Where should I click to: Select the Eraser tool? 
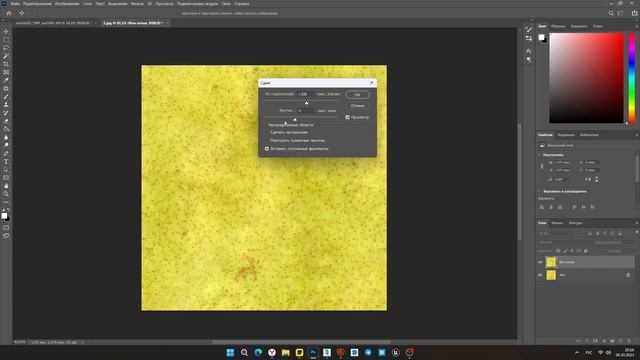tap(6, 121)
